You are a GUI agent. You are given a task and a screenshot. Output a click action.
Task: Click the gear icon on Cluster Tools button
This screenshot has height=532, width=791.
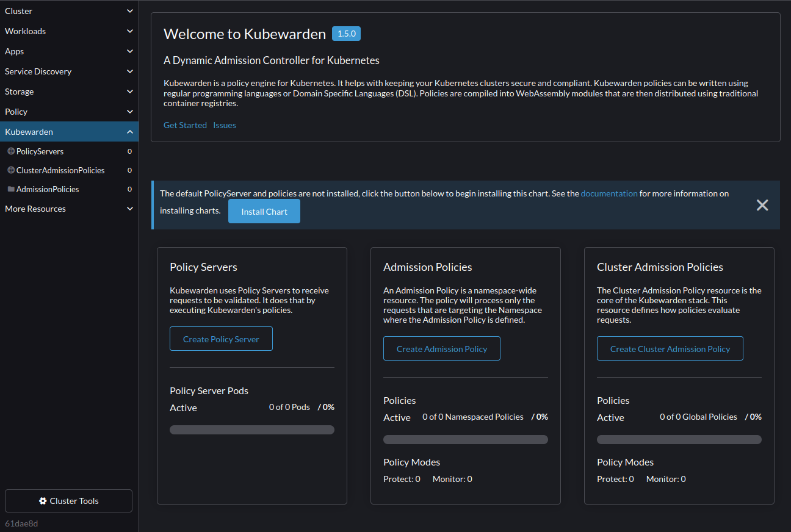coord(43,500)
